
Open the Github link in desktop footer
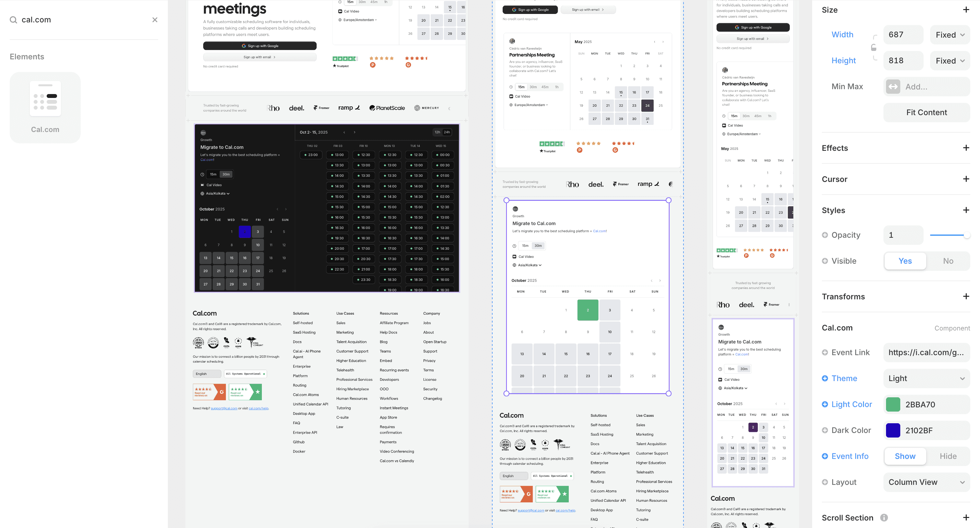[299, 442]
